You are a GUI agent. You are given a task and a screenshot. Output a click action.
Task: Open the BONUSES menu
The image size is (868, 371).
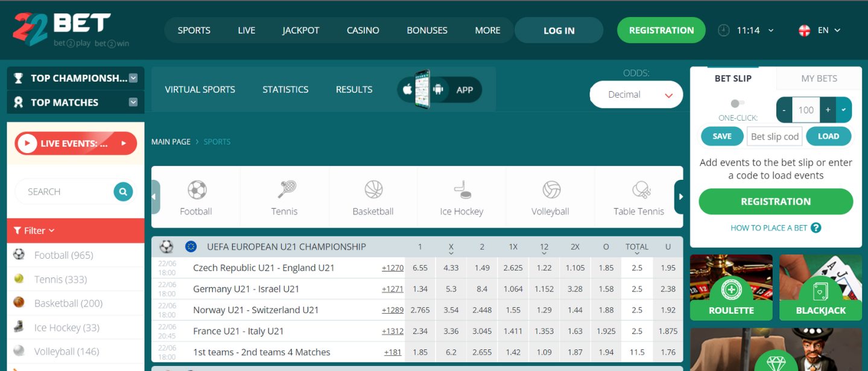(427, 30)
